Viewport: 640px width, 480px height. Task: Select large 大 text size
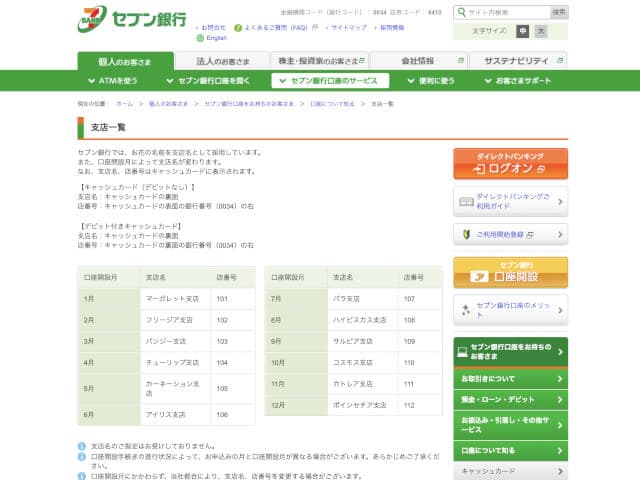541,31
